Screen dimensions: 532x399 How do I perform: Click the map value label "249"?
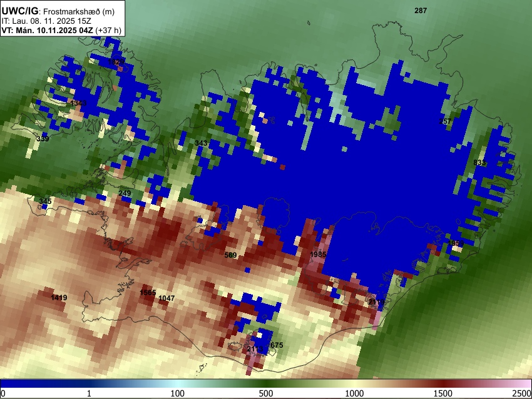pos(125,193)
